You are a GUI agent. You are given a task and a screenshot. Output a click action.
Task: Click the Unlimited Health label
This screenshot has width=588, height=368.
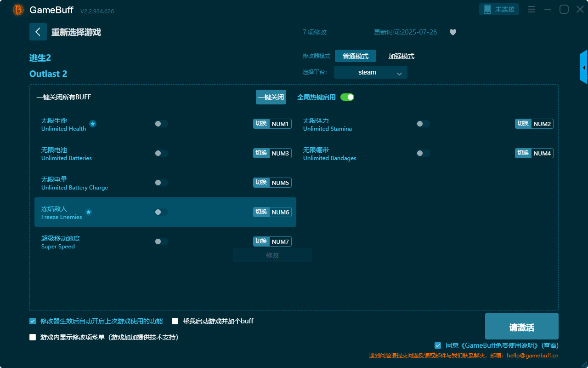pyautogui.click(x=63, y=129)
